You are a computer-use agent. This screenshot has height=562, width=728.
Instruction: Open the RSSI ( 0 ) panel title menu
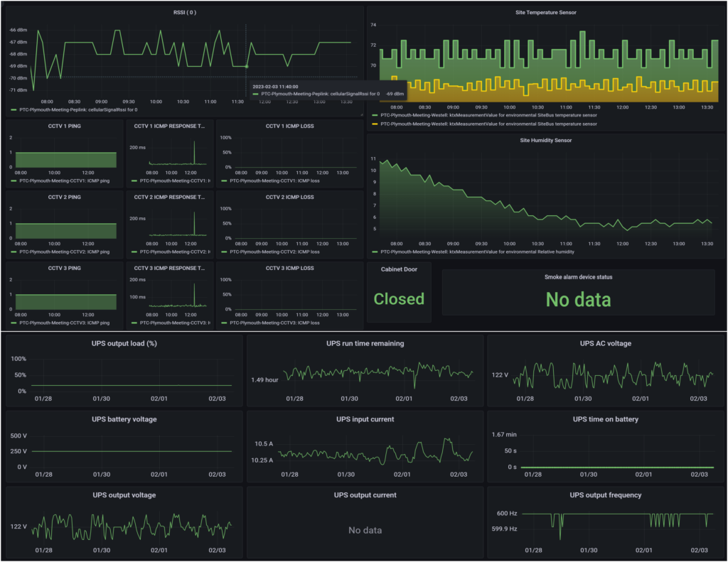(x=184, y=12)
